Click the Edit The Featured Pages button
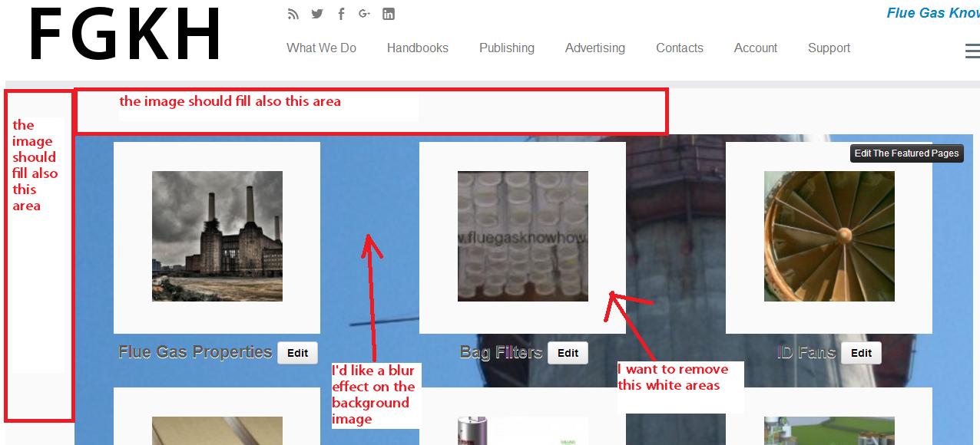This screenshot has height=445, width=980. [x=906, y=153]
